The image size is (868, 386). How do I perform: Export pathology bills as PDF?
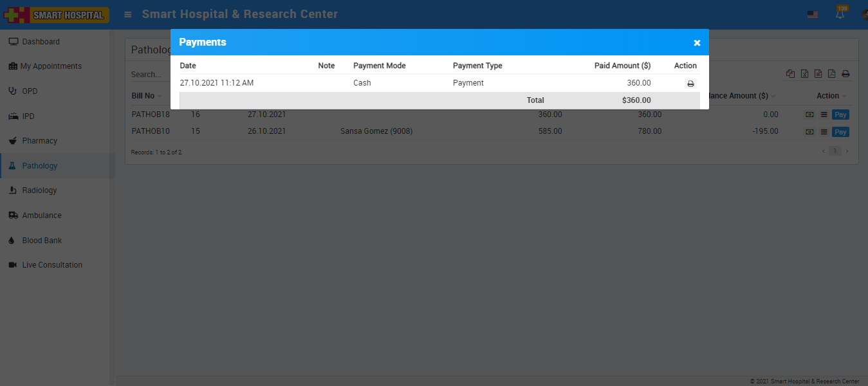[x=831, y=74]
